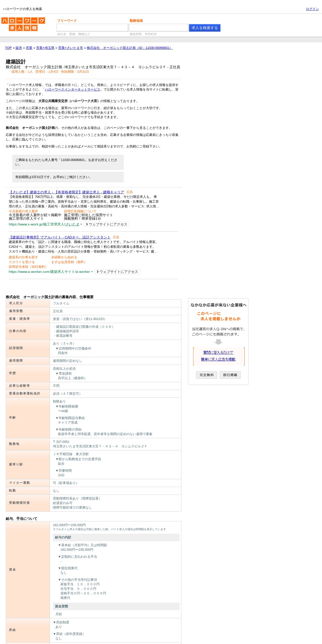Click the 求人番号 11030-00090831 notice box
Screen dimensions: 322x644
[68, 162]
